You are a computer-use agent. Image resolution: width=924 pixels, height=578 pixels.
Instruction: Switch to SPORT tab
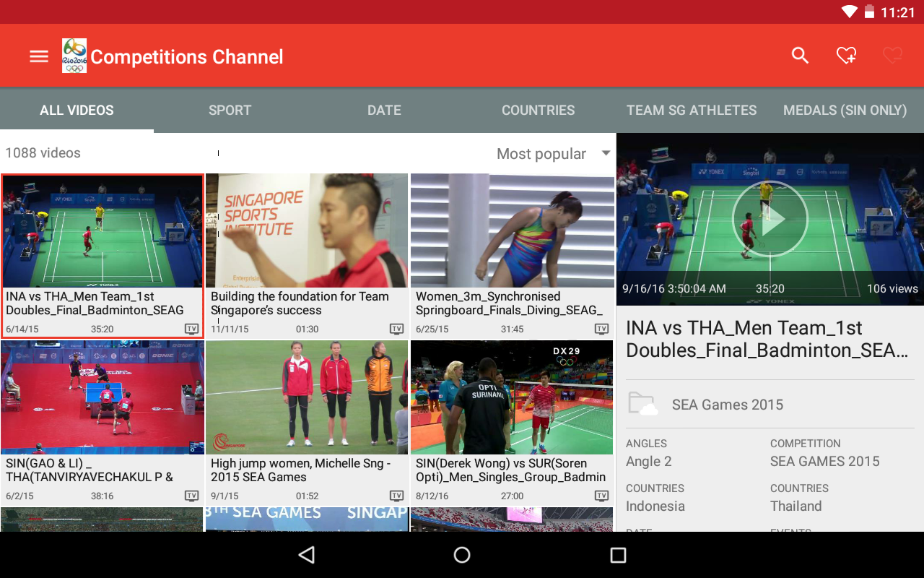tap(230, 110)
